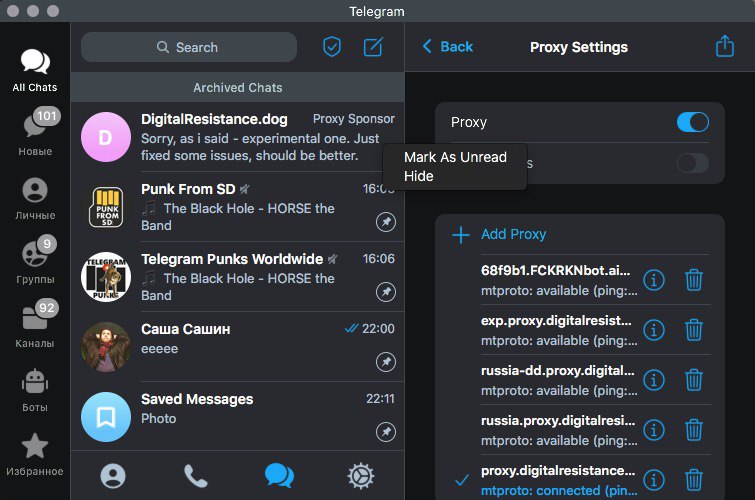Switch to the Chats tab
The width and height of the screenshot is (755, 500).
click(279, 476)
